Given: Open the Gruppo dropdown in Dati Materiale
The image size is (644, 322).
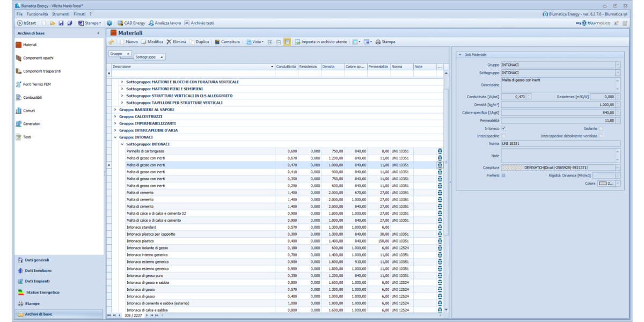Looking at the screenshot, I should click(618, 65).
